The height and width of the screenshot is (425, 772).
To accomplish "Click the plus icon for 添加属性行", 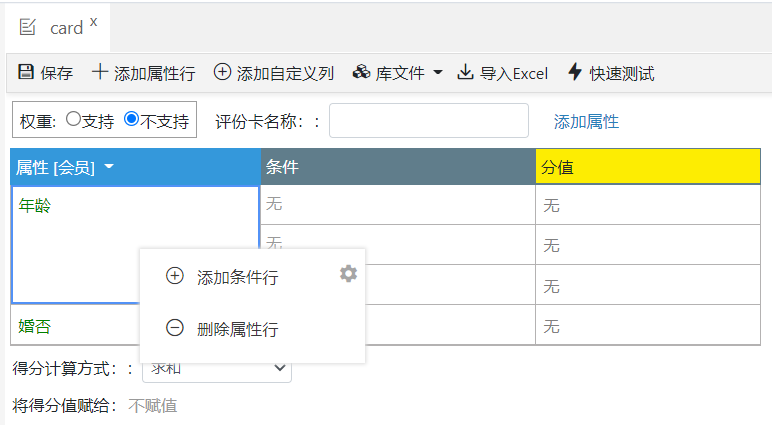I will point(99,72).
